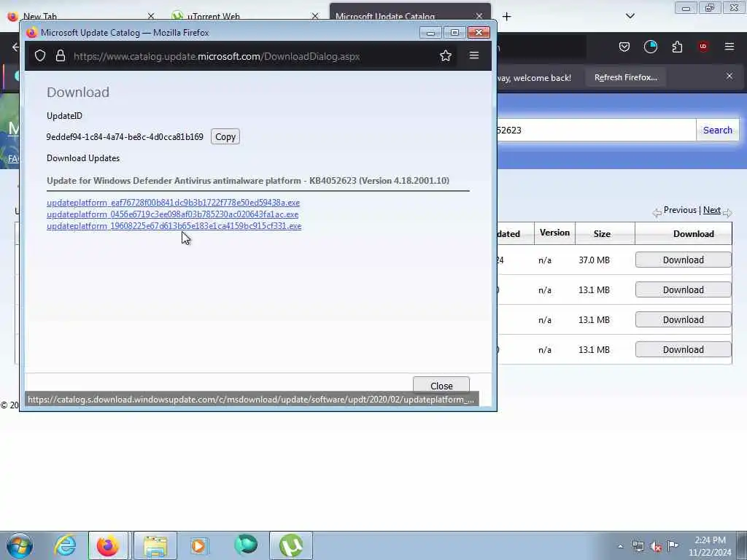This screenshot has height=560, width=747.
Task: Download the updateplatform_eaf76728 exe link
Action: [174, 203]
